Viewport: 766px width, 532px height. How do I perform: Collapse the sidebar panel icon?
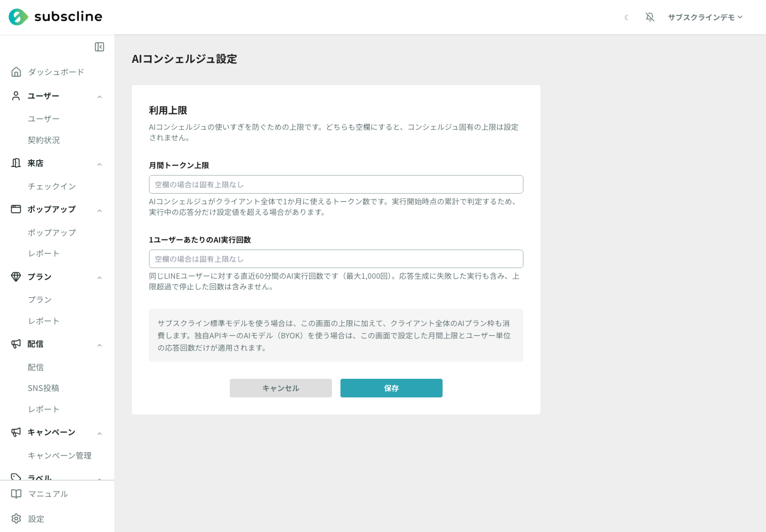pos(99,47)
